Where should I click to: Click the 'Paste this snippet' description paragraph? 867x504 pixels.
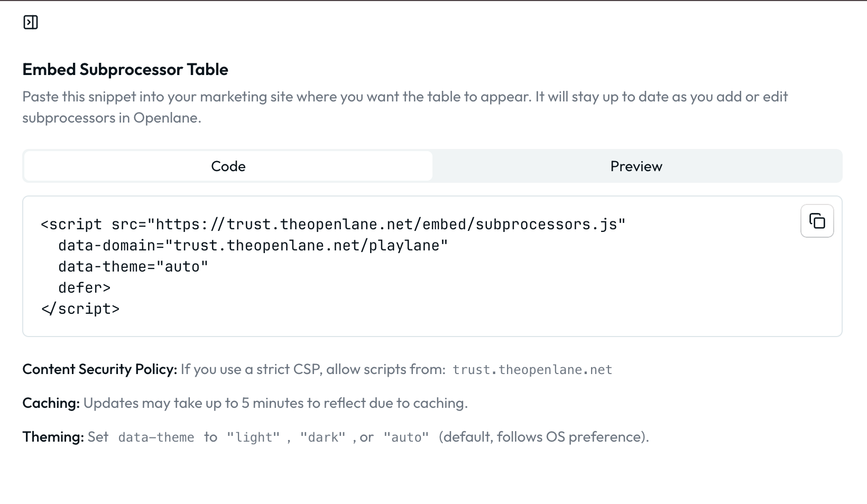click(405, 107)
